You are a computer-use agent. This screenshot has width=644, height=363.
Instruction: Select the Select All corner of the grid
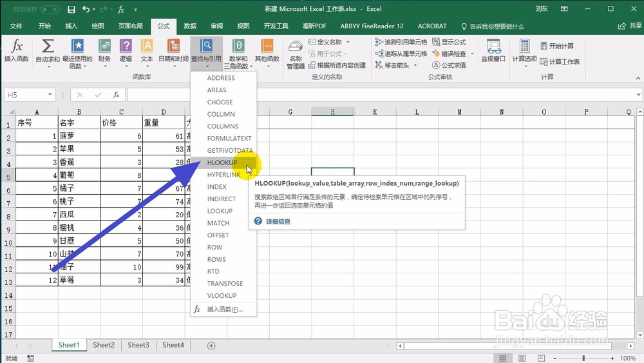8,112
